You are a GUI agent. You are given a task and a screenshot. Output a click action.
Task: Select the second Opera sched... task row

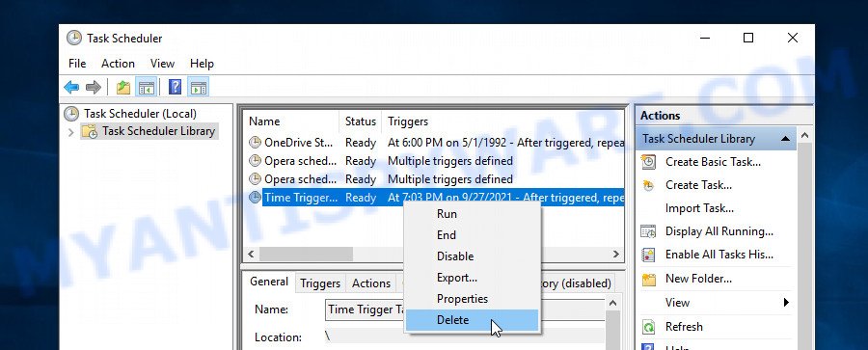(x=435, y=179)
